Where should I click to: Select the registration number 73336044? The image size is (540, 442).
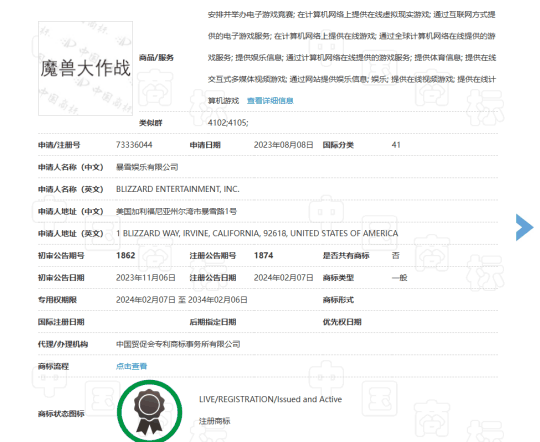tap(134, 145)
